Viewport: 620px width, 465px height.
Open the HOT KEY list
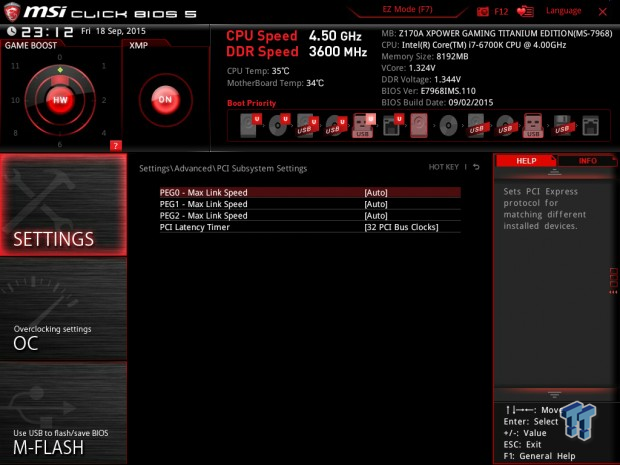tap(444, 167)
